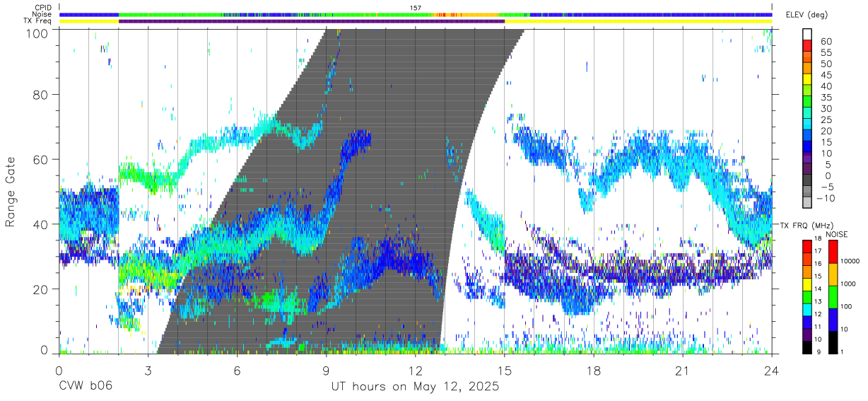
Task: Click the 100 tick on Range Gate axis
Action: tap(38, 33)
